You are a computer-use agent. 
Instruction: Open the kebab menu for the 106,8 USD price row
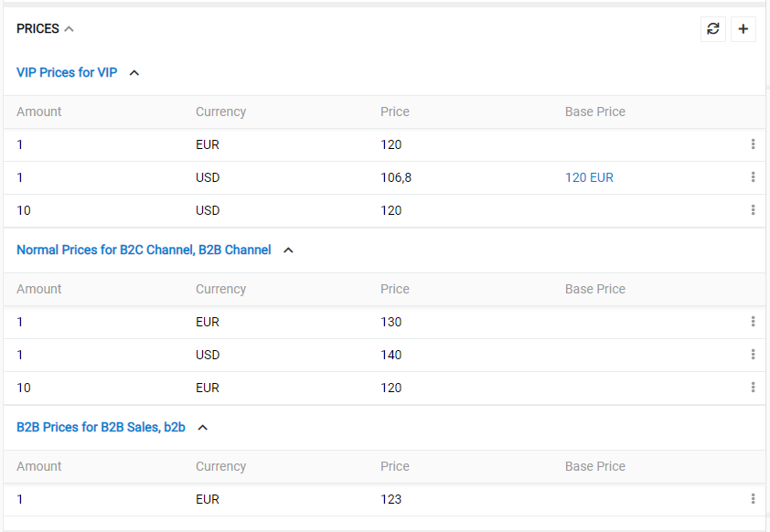tap(753, 177)
